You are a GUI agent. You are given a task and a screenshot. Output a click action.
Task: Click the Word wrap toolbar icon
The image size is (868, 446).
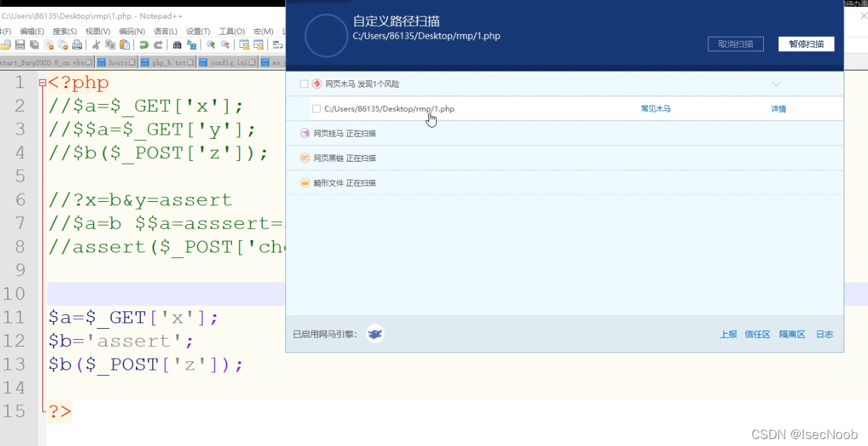277,45
